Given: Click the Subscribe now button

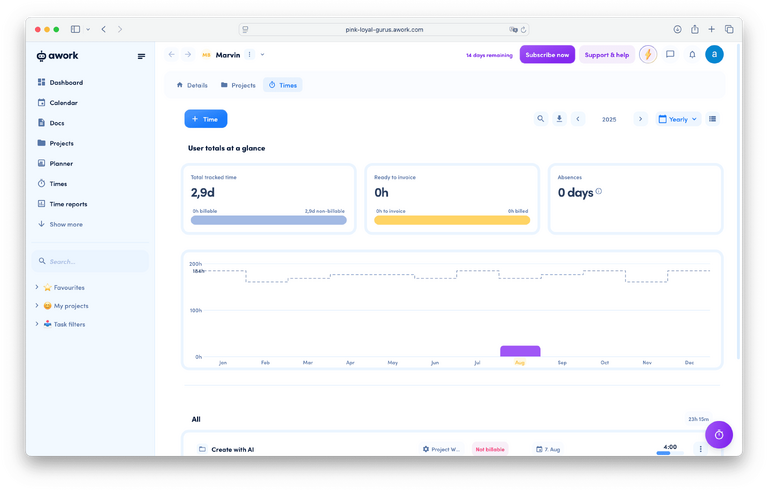Looking at the screenshot, I should [x=547, y=55].
